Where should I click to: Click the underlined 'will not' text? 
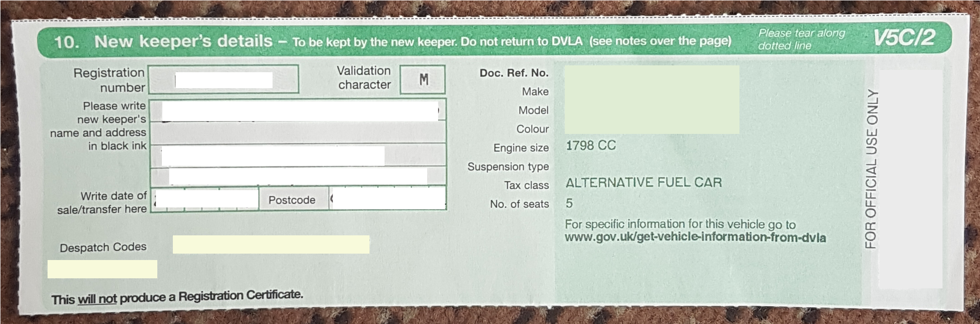click(x=97, y=299)
